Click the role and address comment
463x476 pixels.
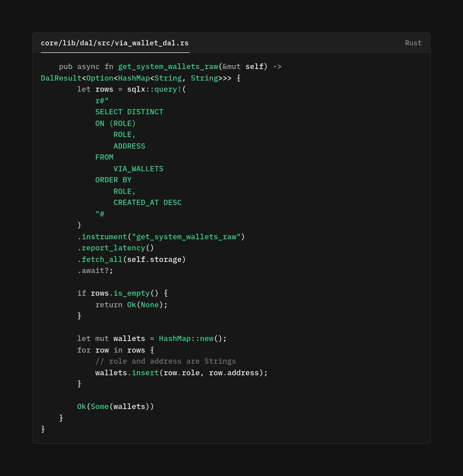pyautogui.click(x=166, y=361)
